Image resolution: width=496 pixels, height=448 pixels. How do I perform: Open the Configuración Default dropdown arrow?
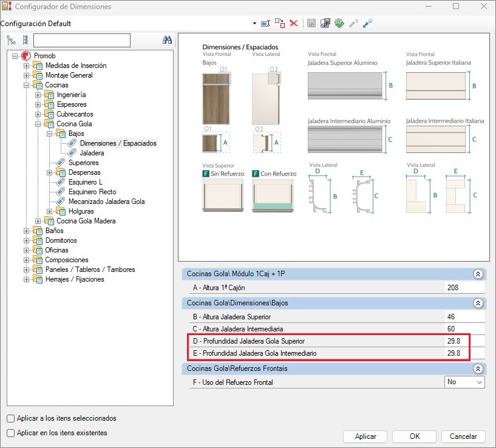[x=254, y=23]
